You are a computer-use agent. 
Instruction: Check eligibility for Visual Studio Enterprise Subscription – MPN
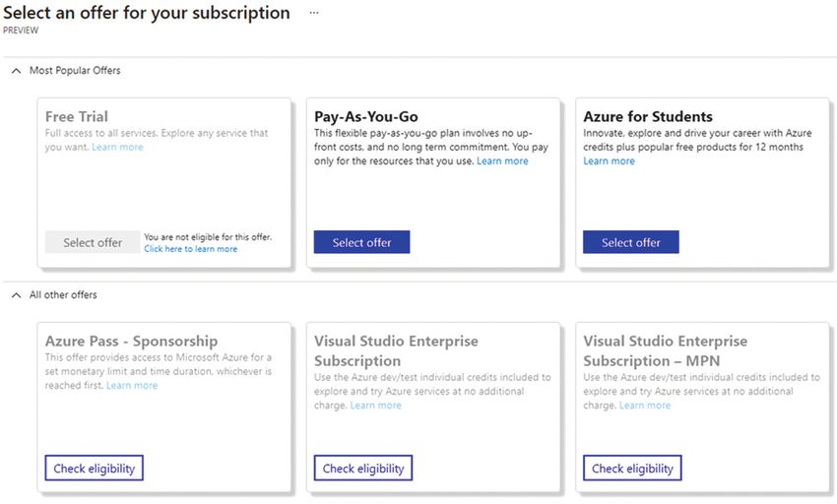pyautogui.click(x=632, y=469)
